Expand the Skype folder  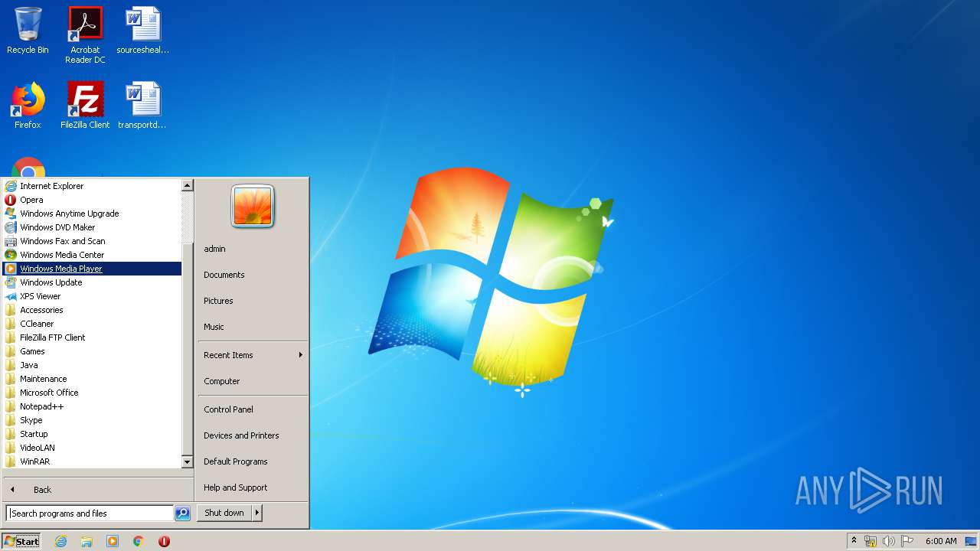pyautogui.click(x=92, y=420)
